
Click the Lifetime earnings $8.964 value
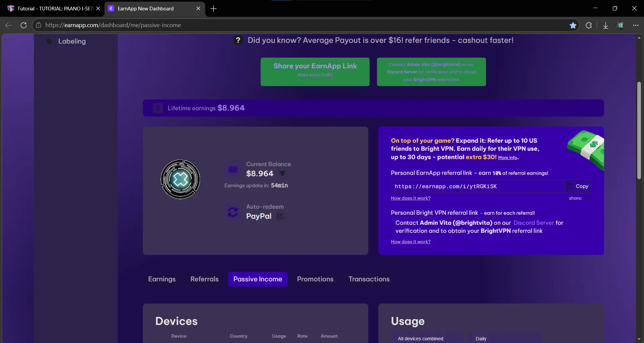click(231, 108)
